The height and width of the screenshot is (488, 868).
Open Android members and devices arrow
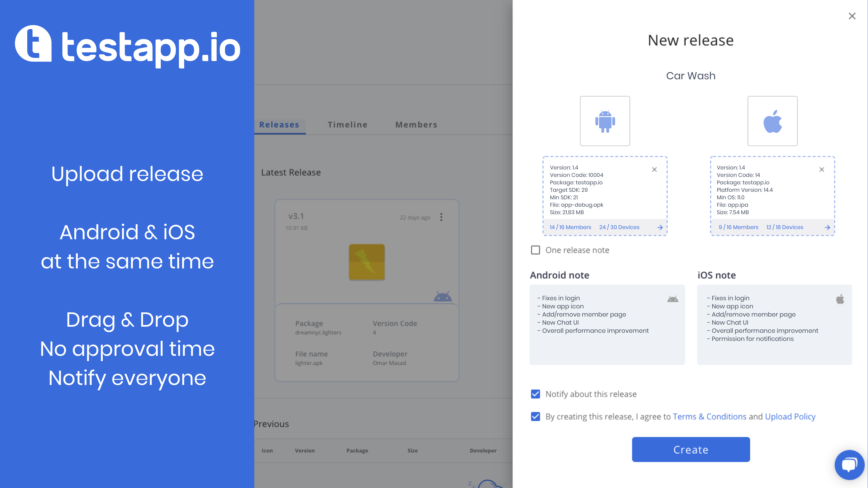(x=660, y=227)
